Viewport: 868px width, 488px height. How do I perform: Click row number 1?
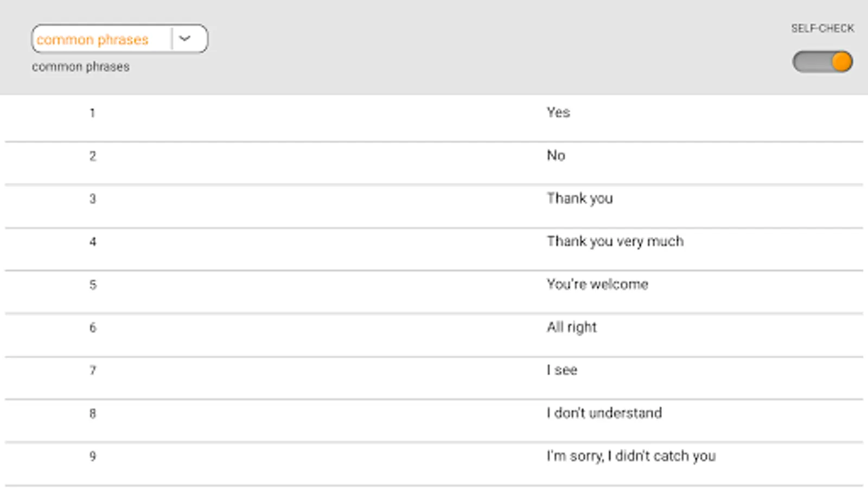point(93,113)
